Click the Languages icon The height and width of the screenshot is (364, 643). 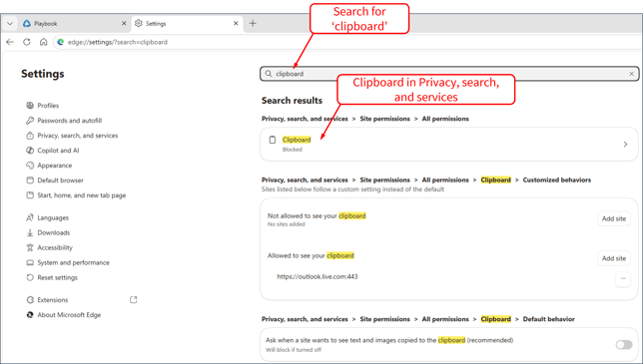point(30,217)
